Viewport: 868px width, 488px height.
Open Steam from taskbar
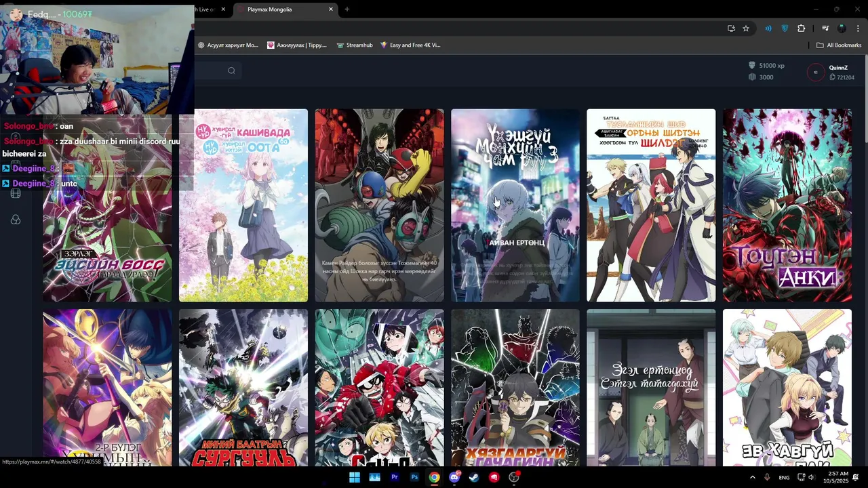pos(474,477)
